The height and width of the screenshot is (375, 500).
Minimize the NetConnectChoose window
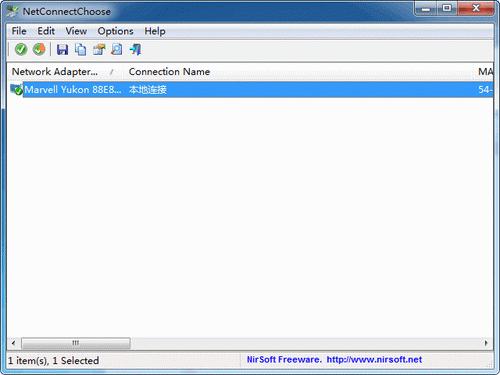(x=426, y=8)
